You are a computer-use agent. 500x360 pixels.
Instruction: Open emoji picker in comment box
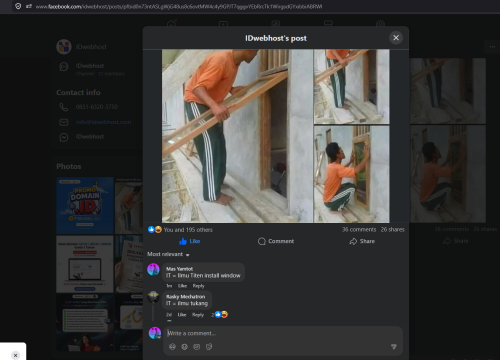coord(184,347)
